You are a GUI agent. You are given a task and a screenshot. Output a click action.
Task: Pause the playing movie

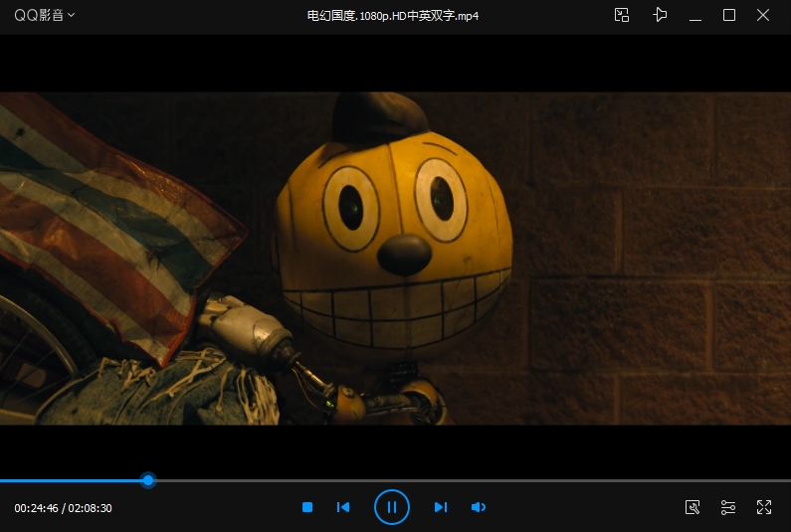(392, 507)
